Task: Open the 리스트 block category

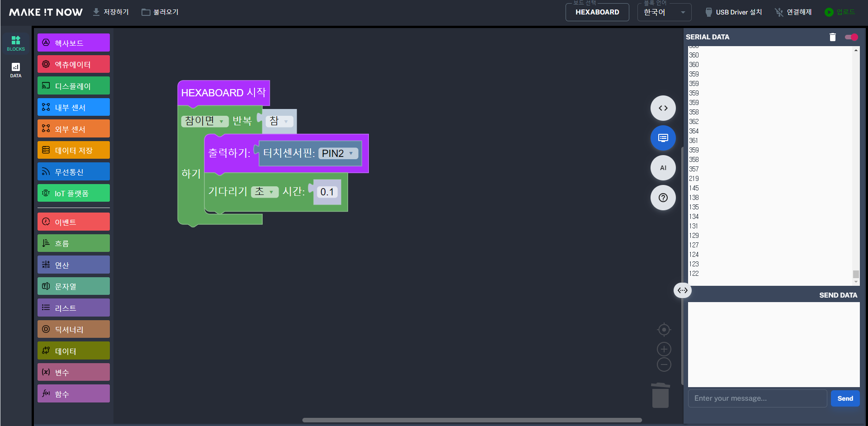Action: point(74,308)
